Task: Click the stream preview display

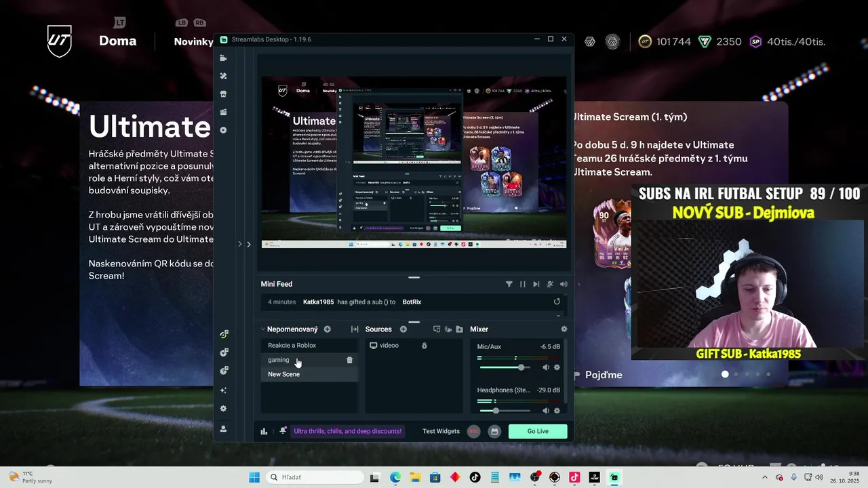Action: coord(414,162)
